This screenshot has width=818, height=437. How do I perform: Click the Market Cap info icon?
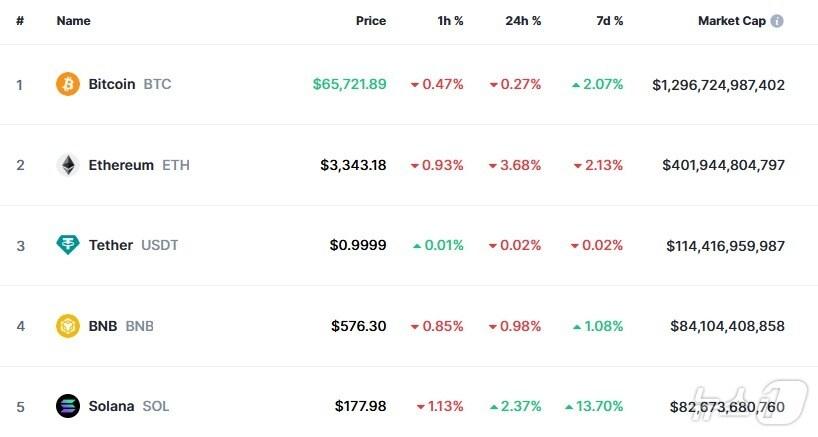(x=777, y=21)
